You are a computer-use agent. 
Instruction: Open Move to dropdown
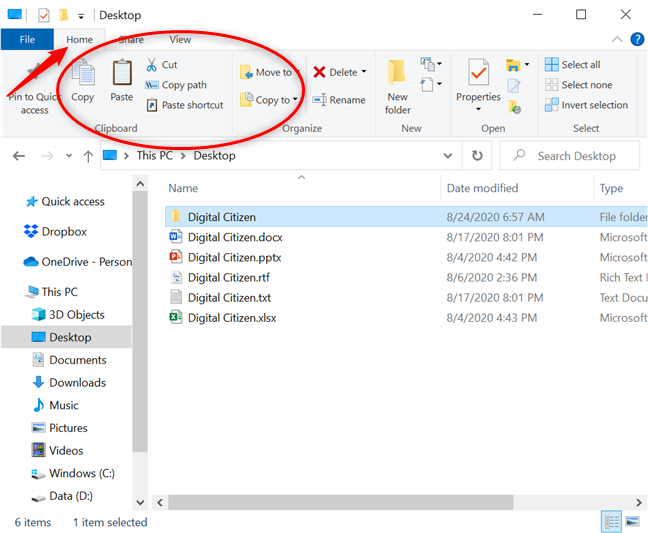(x=269, y=72)
